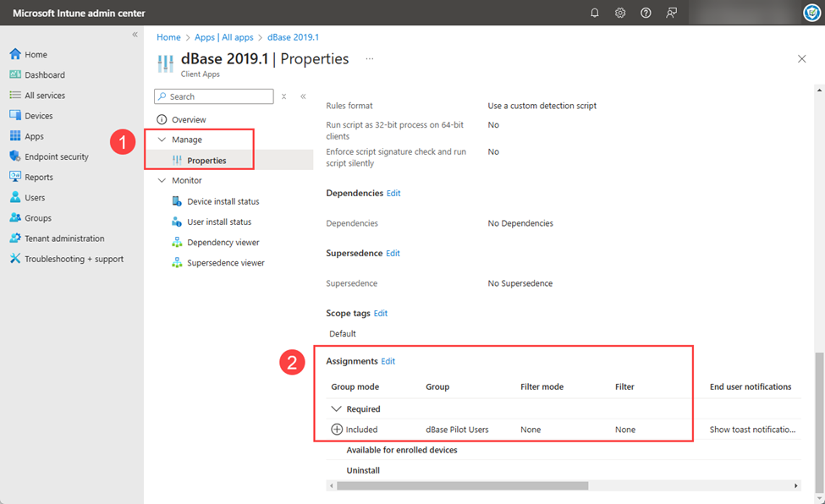The height and width of the screenshot is (504, 825).
Task: Open the Devices section icon
Action: 15,115
